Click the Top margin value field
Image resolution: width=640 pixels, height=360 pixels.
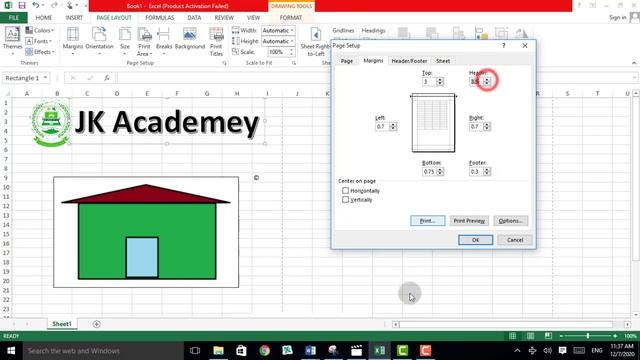(429, 82)
